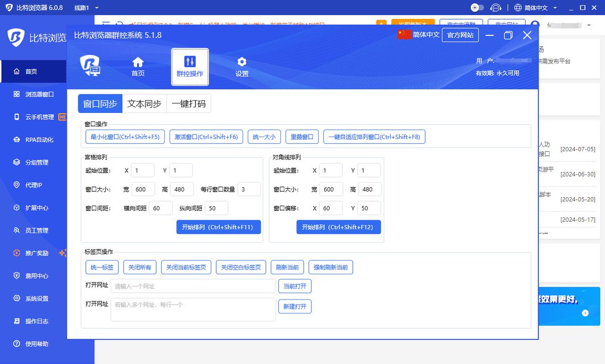Click the customer support headset icon
605x364 pixels.
click(496, 8)
